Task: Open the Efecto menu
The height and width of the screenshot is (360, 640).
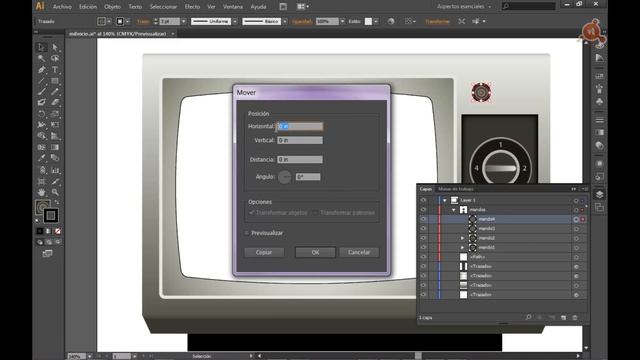Action: click(x=192, y=7)
